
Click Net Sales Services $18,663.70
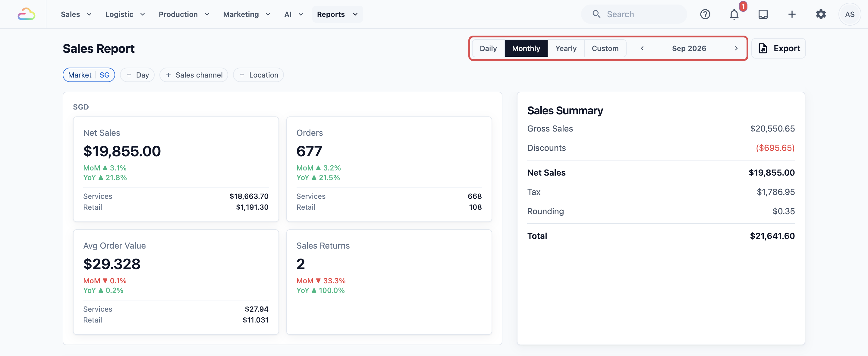click(x=249, y=196)
